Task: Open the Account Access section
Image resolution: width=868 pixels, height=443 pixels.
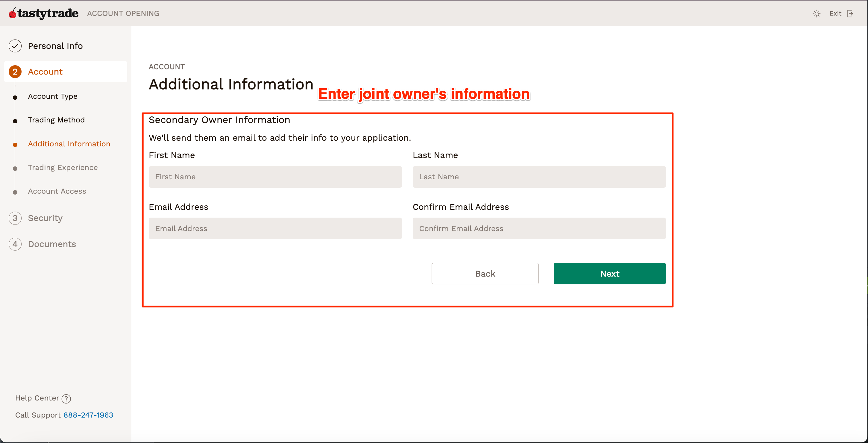Action: [x=57, y=191]
